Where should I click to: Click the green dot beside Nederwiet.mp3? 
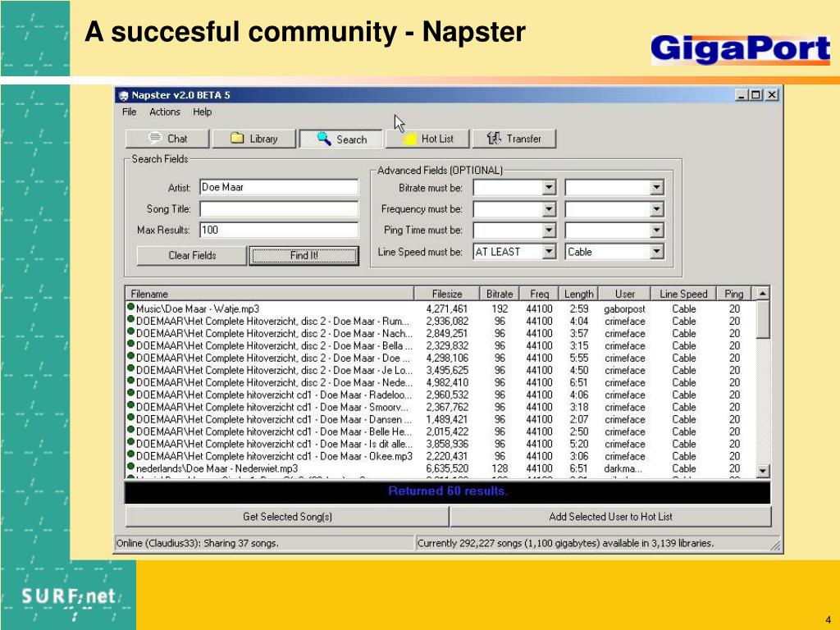tap(130, 467)
